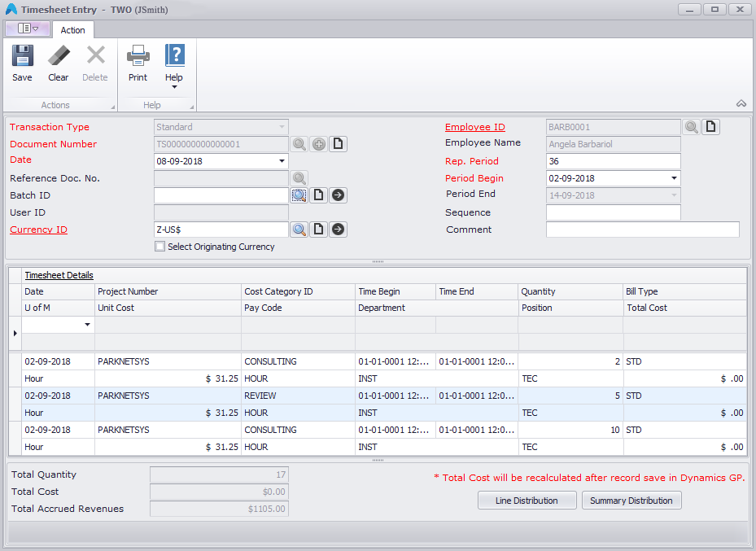Viewport: 756px width, 551px height.
Task: Click the U of M column header
Action: [59, 308]
